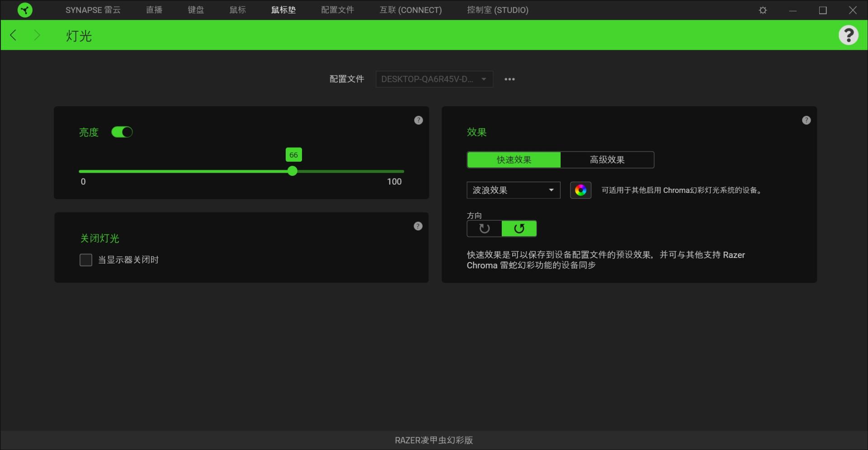Click the forward navigation arrow
This screenshot has width=868, height=450.
point(38,35)
